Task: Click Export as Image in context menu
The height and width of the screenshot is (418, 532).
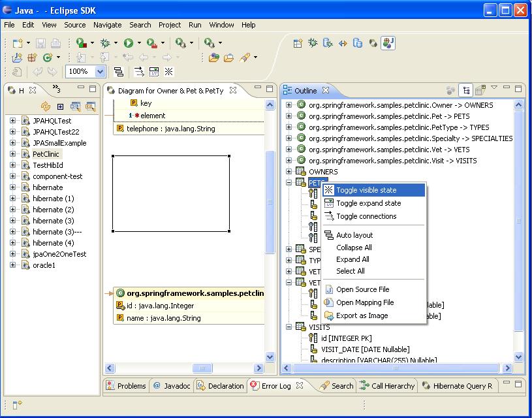Action: pyautogui.click(x=362, y=315)
